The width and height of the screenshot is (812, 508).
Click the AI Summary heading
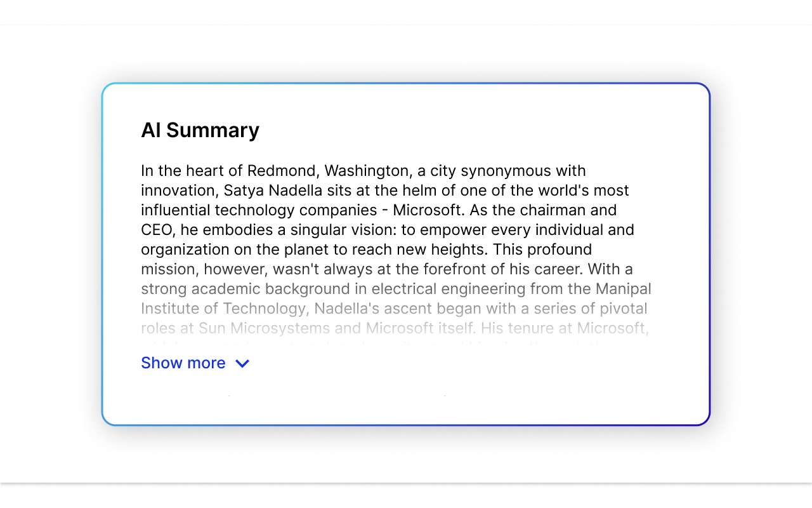tap(200, 130)
